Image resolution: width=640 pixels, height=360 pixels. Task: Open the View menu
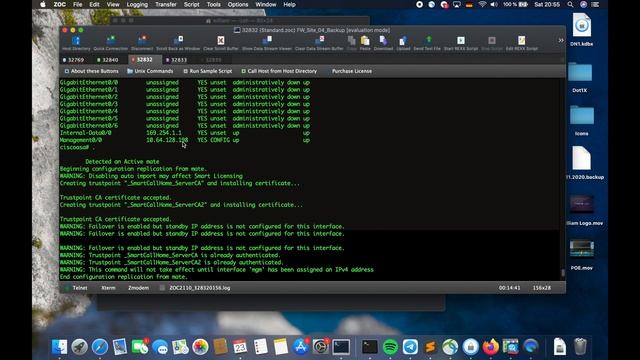coord(113,4)
